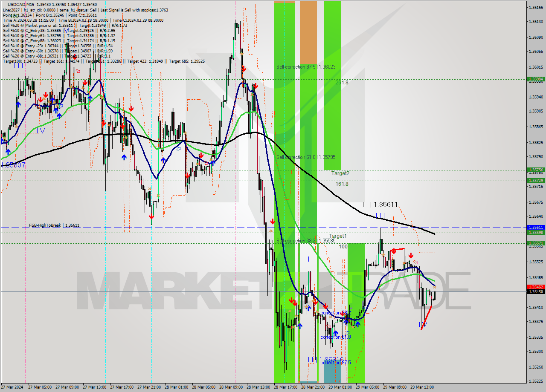The image size is (546, 392).
Task: Click the 1.35865 price scale value
Action: click(536, 127)
